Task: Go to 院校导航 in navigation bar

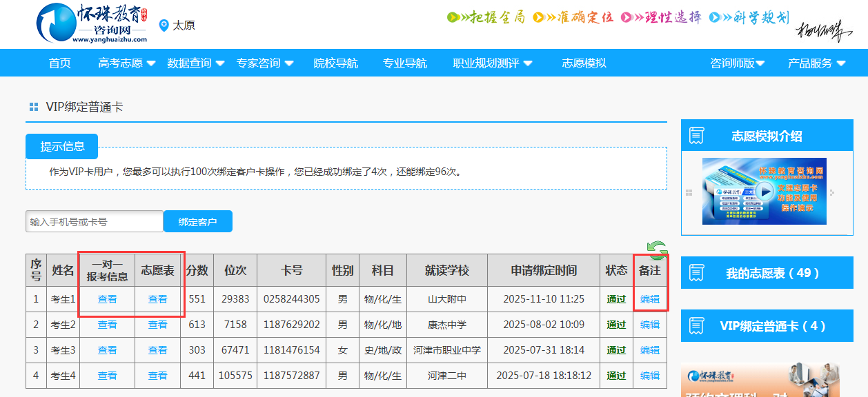Action: pyautogui.click(x=335, y=63)
